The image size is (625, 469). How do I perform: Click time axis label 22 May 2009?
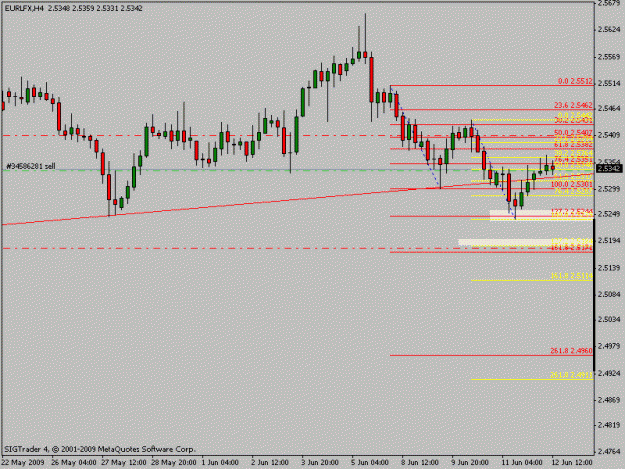click(23, 463)
